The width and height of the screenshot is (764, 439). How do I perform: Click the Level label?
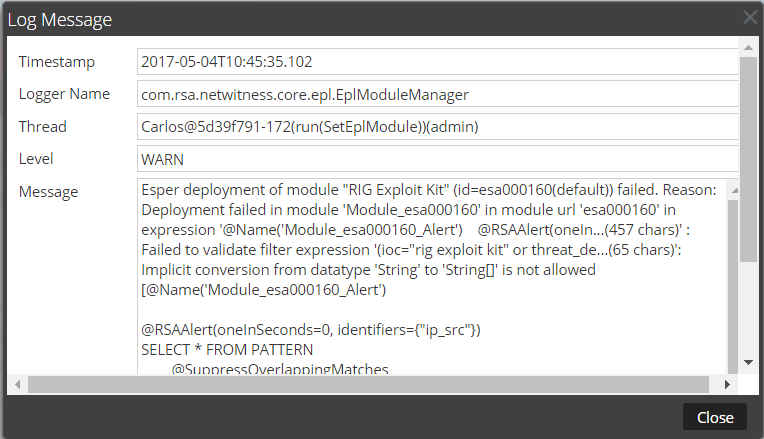[36, 159]
